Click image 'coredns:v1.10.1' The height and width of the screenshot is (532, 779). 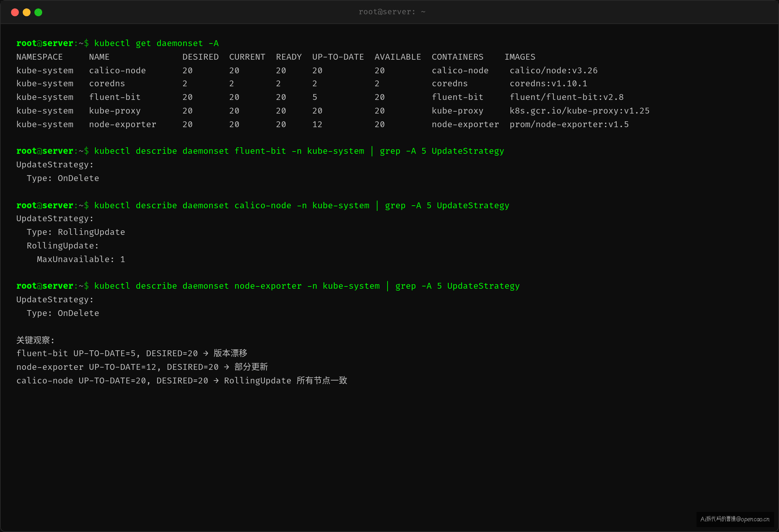(x=549, y=84)
